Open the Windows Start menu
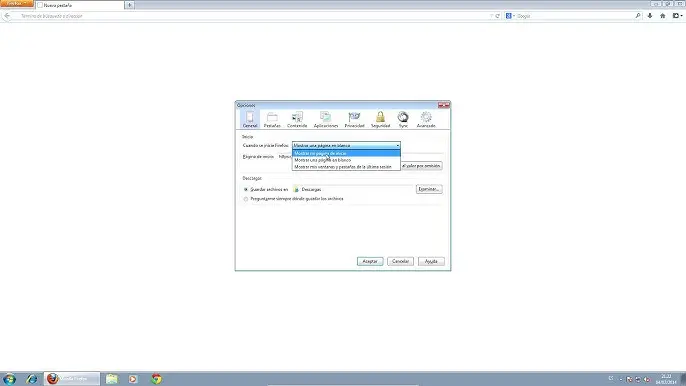The height and width of the screenshot is (386, 686). 9,379
